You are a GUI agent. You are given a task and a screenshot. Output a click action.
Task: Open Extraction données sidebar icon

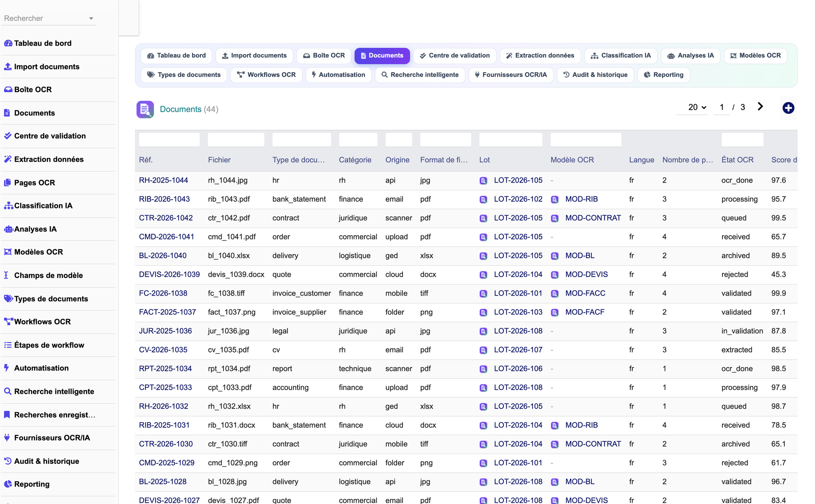(x=8, y=159)
